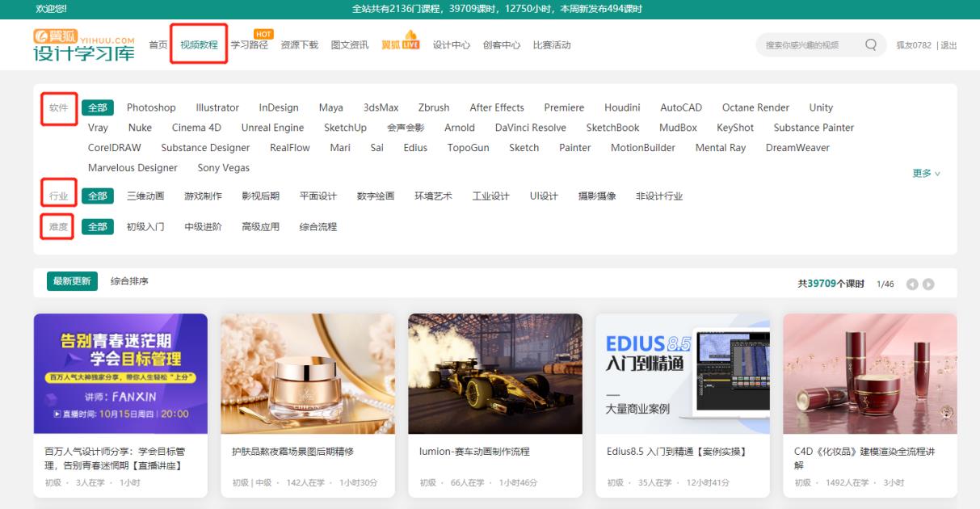Filter by Zbrush software

click(x=434, y=107)
